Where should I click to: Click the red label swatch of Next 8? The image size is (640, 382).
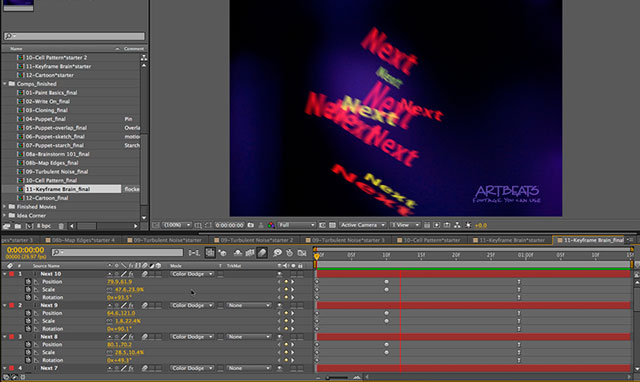coord(12,337)
